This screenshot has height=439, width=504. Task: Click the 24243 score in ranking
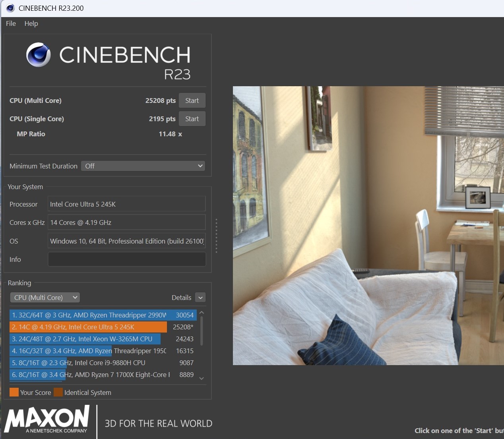185,339
